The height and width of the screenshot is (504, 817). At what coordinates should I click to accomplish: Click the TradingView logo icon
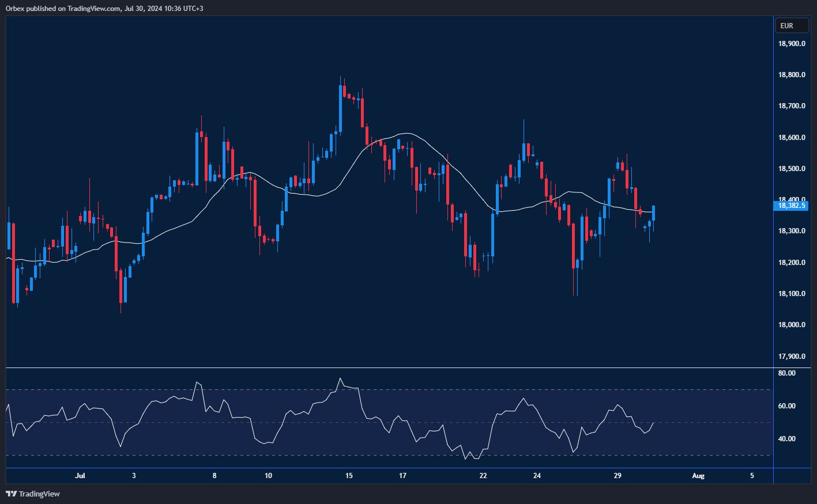click(x=10, y=494)
